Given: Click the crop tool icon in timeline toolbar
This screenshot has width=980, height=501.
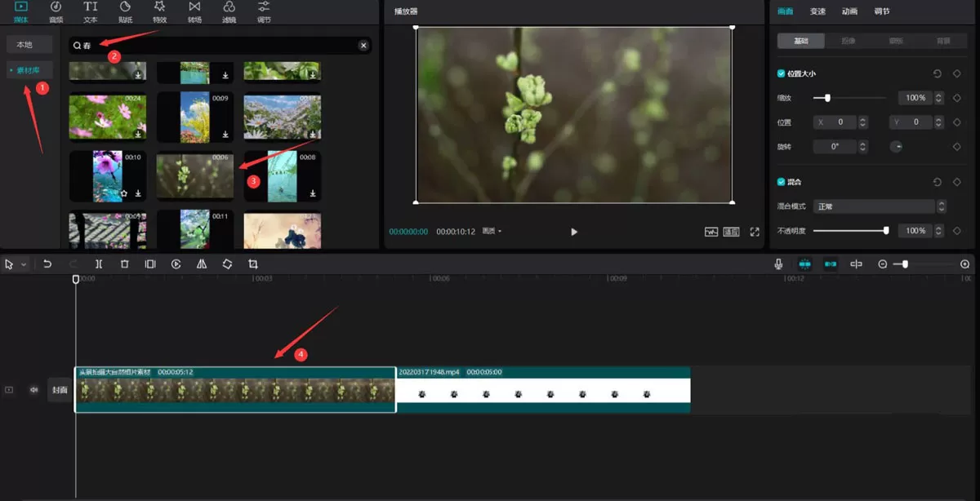Looking at the screenshot, I should (253, 264).
